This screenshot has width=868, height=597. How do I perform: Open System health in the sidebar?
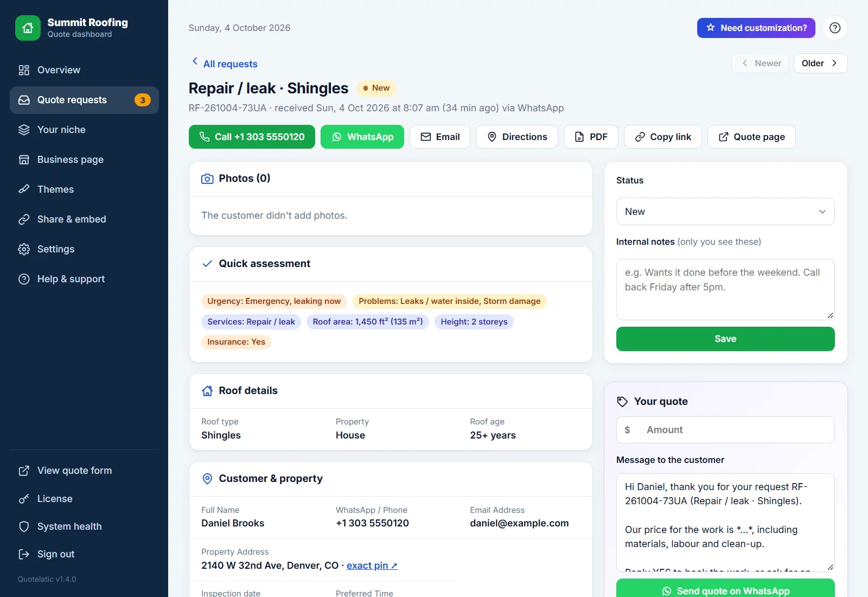[x=84, y=526]
